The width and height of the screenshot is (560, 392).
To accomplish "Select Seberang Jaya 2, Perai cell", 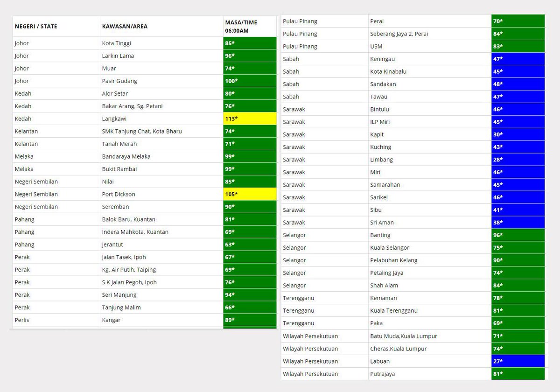I will (430, 34).
